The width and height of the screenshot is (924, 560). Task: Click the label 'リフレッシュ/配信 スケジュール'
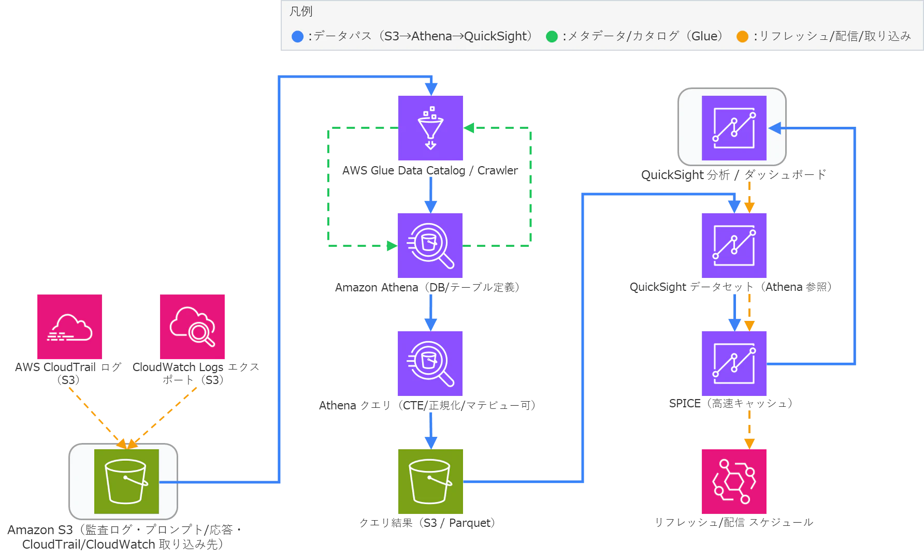pos(734,522)
